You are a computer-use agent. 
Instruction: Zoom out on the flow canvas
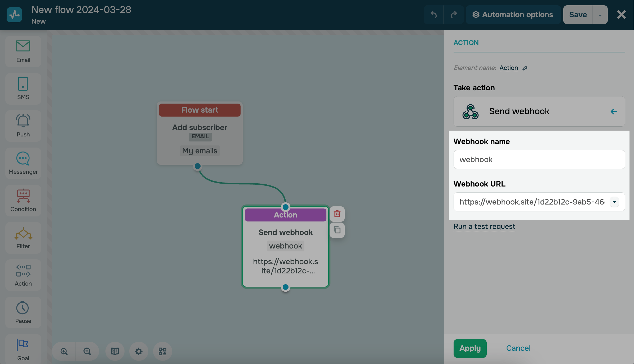click(87, 351)
